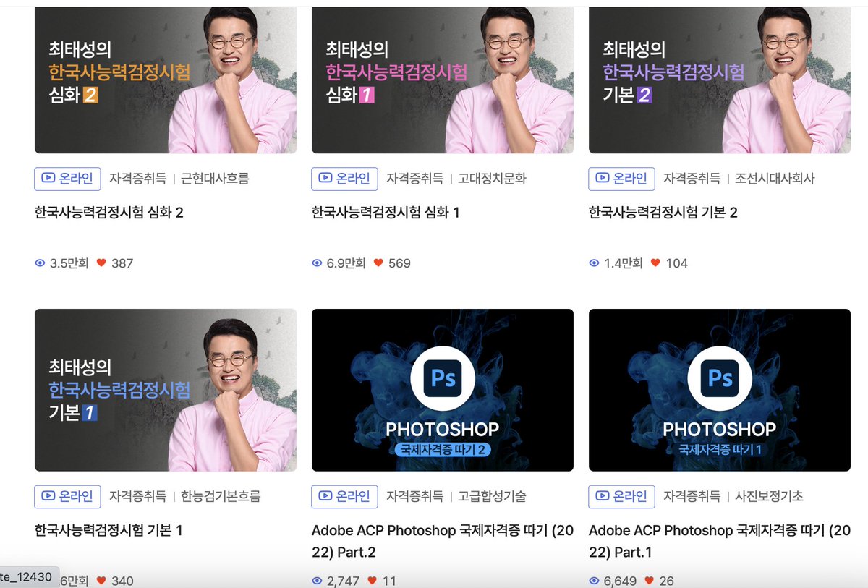Open 한국사능력검정시험 심화 2 course thumbnail
Image resolution: width=868 pixels, height=588 pixels.
166,80
